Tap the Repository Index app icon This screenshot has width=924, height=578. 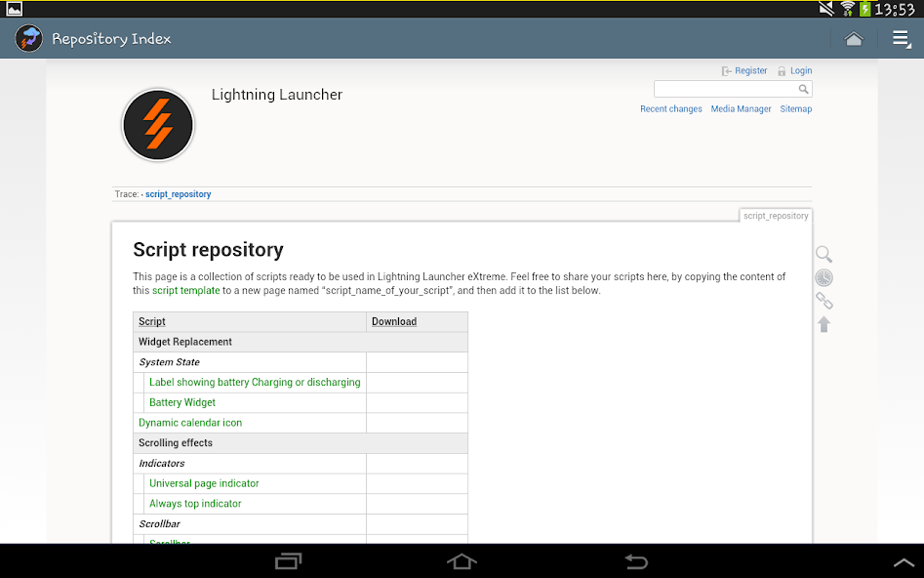pos(27,38)
